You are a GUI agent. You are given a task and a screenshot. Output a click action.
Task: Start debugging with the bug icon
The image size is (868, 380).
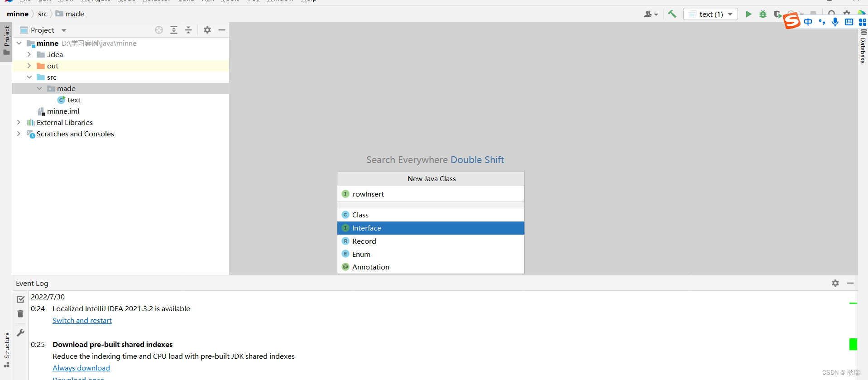click(x=763, y=14)
